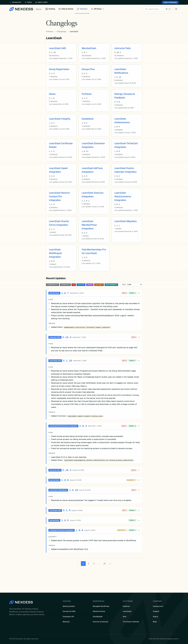Click Open a ticket link
Viewport: 188px width, 644px height.
pyautogui.click(x=41, y=2)
